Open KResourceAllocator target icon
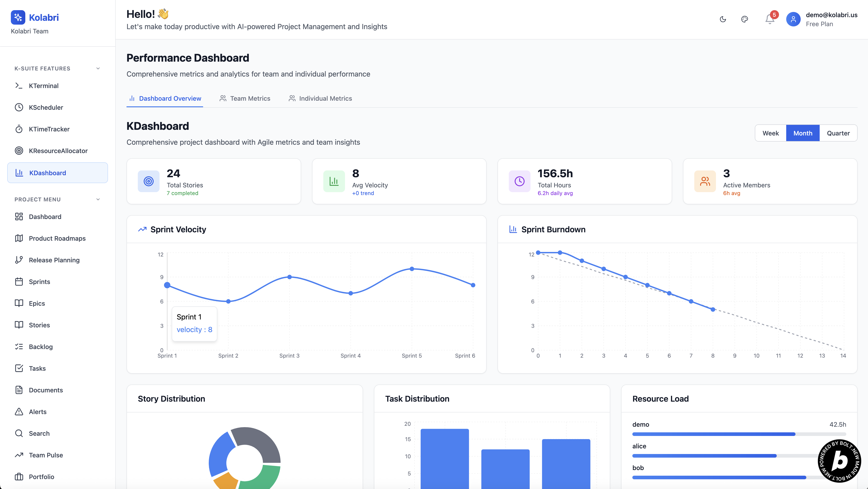 tap(19, 151)
